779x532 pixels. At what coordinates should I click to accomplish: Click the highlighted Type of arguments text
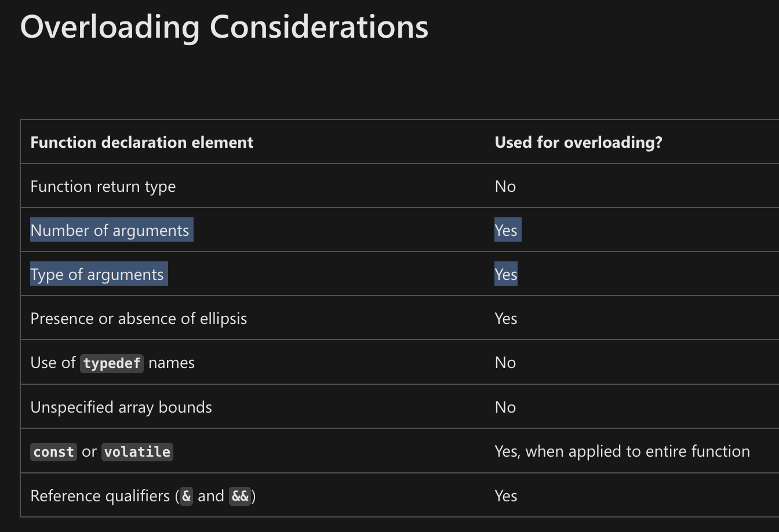[97, 275]
